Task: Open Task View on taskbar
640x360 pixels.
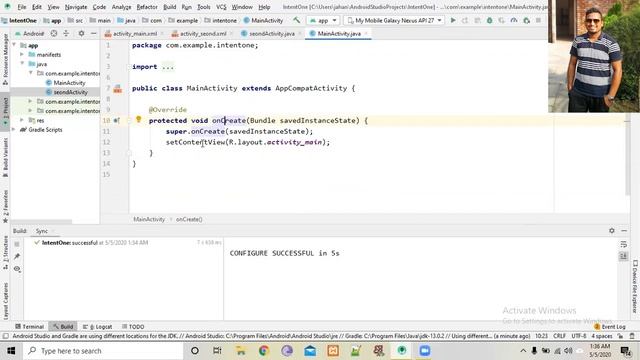Action: [217, 351]
